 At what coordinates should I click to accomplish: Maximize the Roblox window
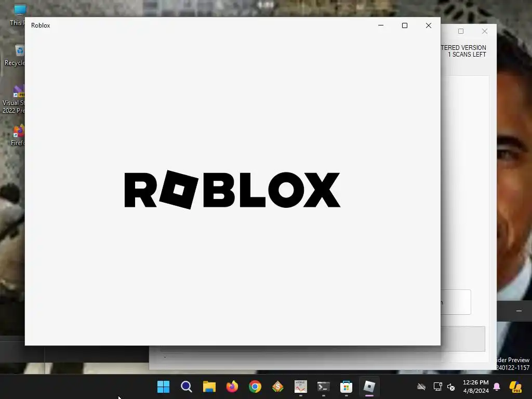pos(404,25)
